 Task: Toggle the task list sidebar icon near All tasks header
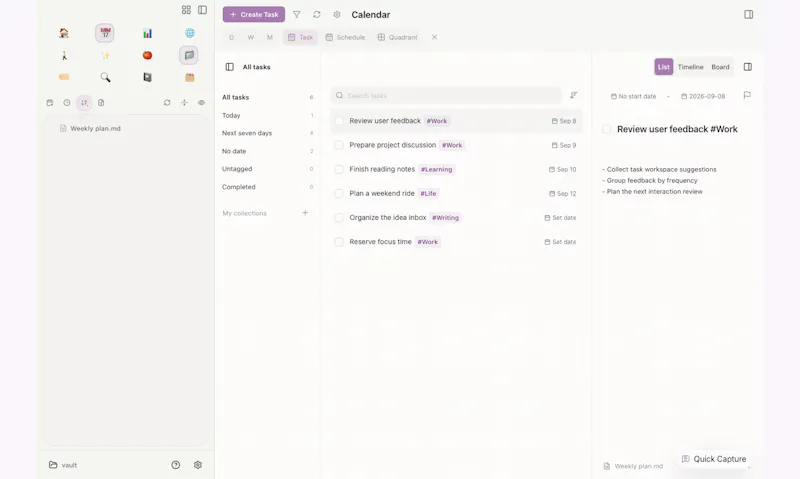pos(230,67)
